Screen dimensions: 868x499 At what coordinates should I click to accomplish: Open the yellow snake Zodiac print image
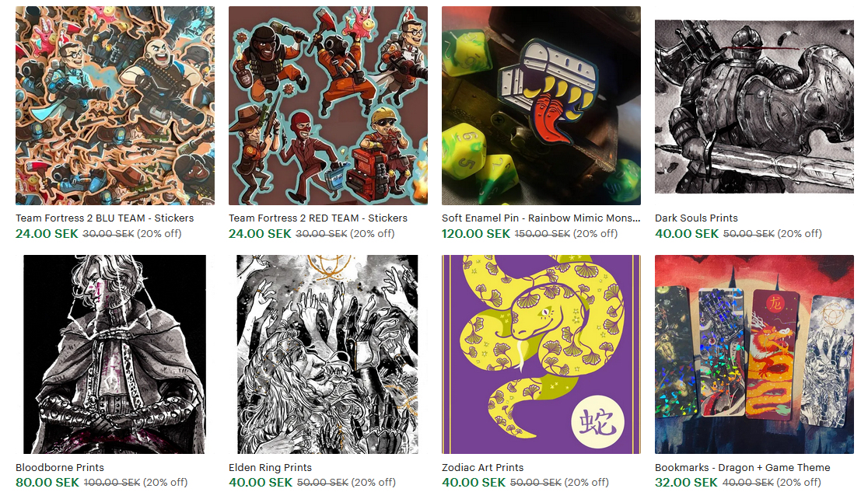point(541,354)
